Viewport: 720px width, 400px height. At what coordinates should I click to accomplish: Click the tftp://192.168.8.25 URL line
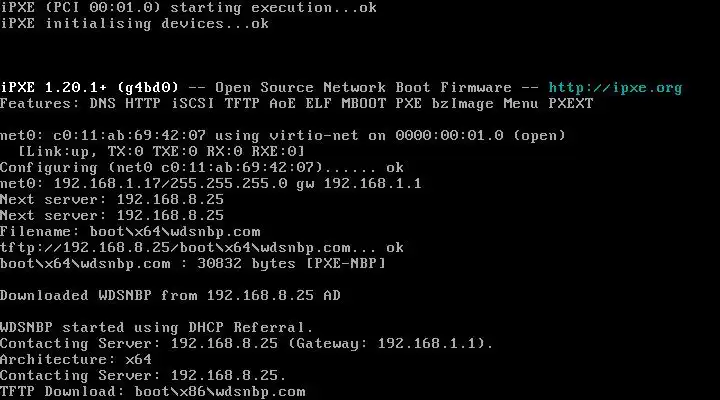pos(202,247)
